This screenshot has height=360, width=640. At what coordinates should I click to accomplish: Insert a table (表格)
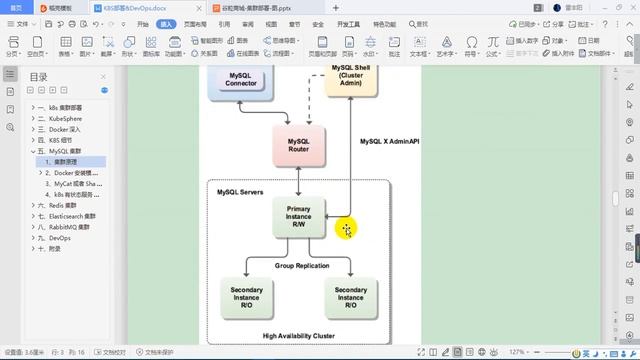(x=66, y=46)
